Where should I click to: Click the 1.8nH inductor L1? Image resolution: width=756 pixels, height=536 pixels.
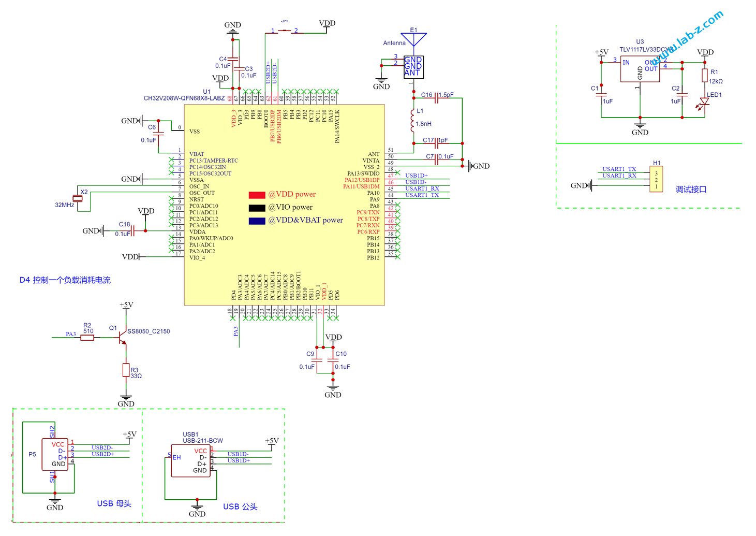tap(413, 120)
